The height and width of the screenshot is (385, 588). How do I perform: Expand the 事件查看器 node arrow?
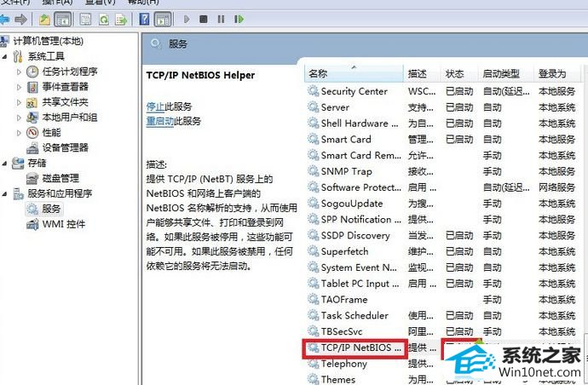19,87
